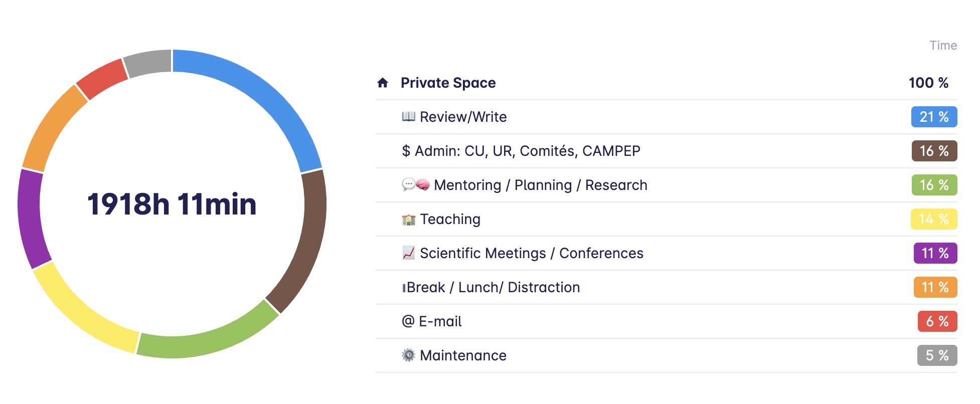
Task: Click the red 6 % badge
Action: click(x=937, y=321)
